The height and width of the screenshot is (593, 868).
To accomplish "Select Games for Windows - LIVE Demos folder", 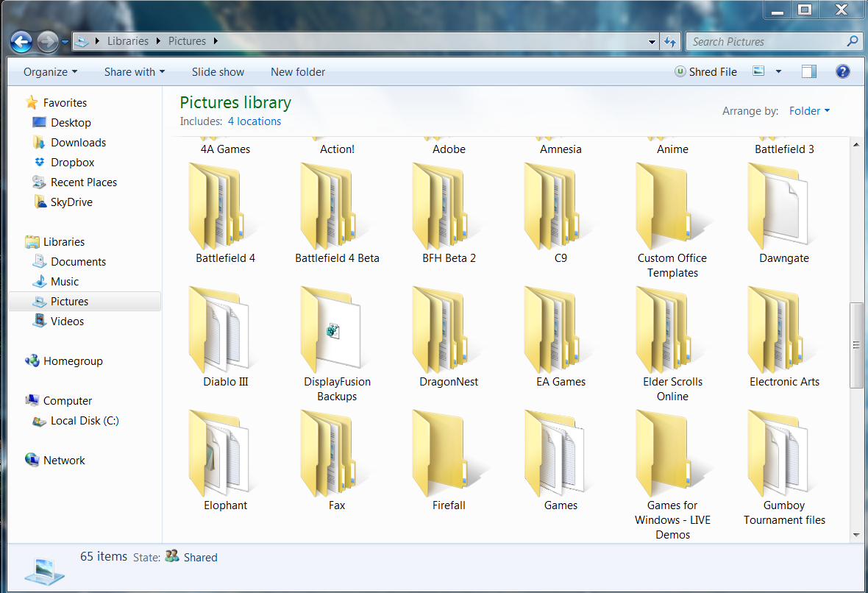I will (x=672, y=475).
